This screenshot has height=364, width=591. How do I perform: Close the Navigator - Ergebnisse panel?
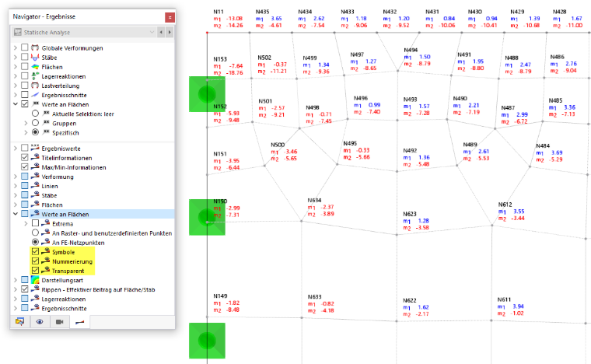[170, 17]
